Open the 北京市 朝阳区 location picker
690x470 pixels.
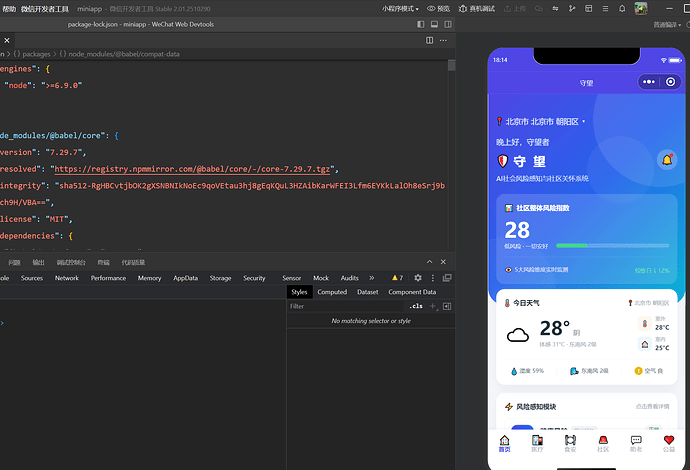[542, 122]
